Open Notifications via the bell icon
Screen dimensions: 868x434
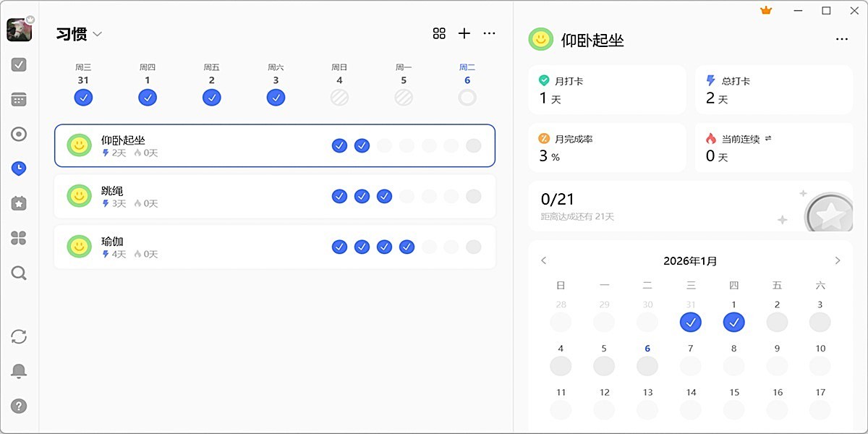pos(19,370)
